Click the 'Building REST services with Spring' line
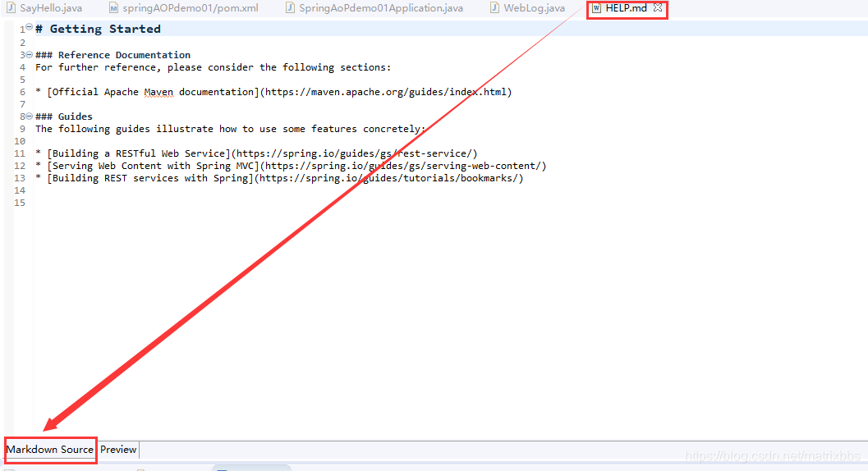This screenshot has height=471, width=868. [279, 178]
